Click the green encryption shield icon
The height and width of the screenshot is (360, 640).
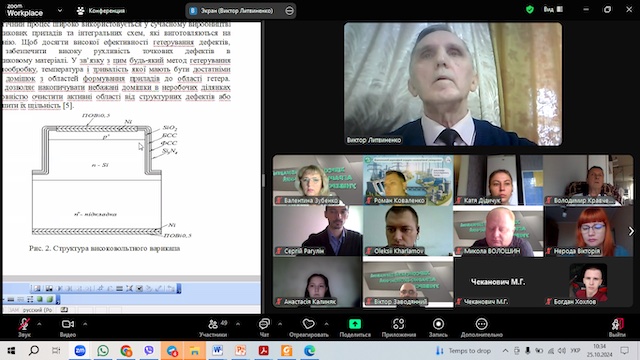click(530, 9)
